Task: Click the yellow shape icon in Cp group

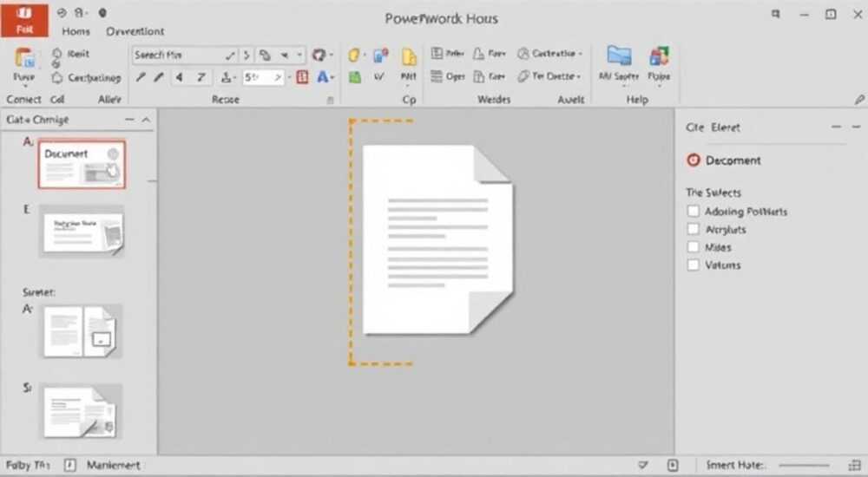Action: coord(355,55)
